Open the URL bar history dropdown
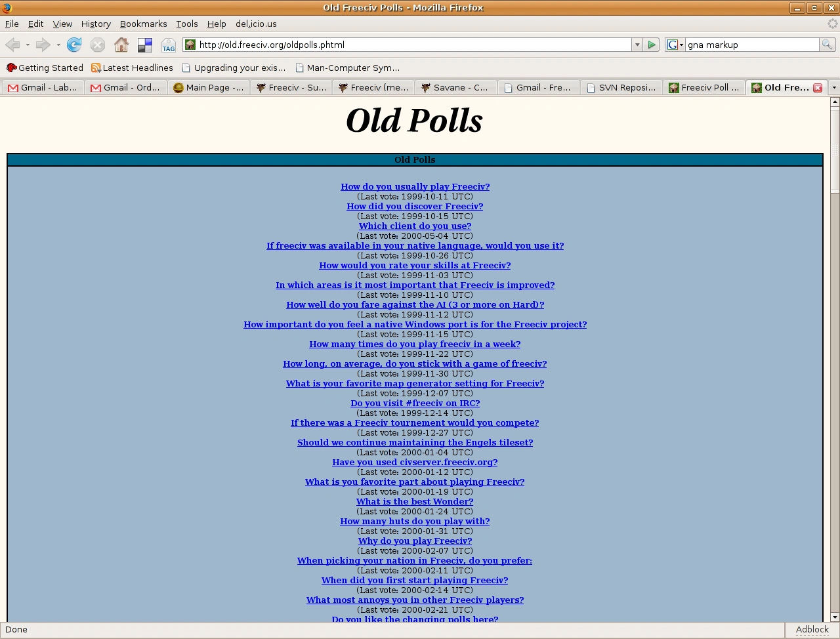840x639 pixels. pos(637,45)
